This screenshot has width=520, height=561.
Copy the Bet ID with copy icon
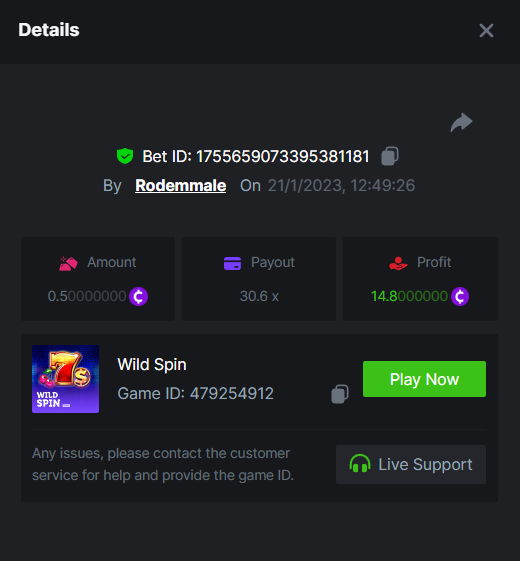[390, 156]
